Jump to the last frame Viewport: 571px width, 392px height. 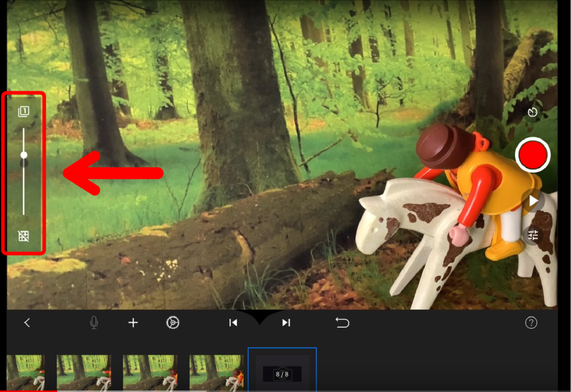(x=286, y=323)
